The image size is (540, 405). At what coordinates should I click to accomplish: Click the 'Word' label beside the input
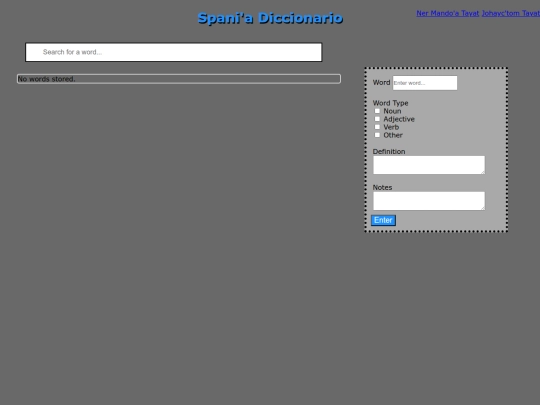[381, 83]
